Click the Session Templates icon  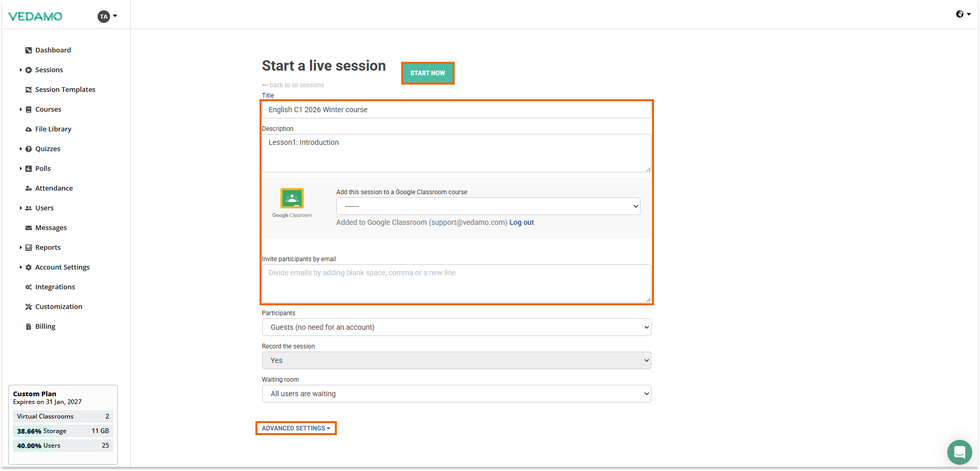click(x=29, y=90)
